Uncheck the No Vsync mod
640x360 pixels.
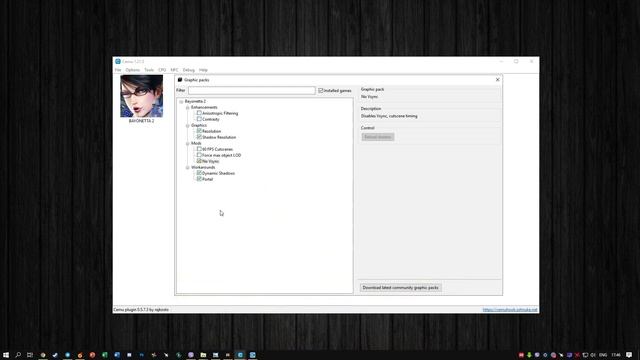pyautogui.click(x=199, y=161)
